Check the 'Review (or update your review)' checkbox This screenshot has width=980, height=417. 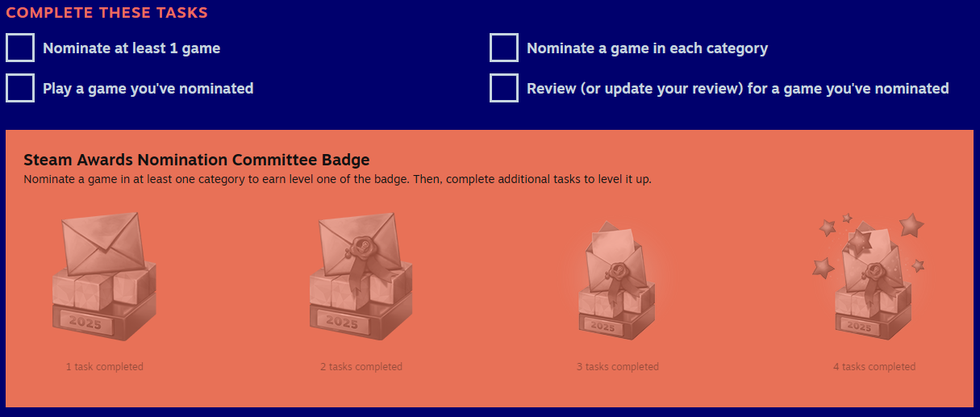[504, 89]
